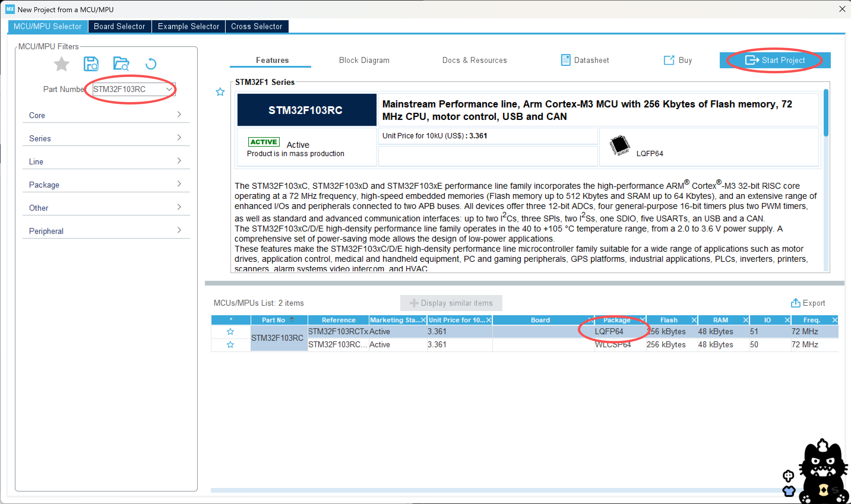
Task: Remove the Marketing Status column
Action: coord(423,320)
